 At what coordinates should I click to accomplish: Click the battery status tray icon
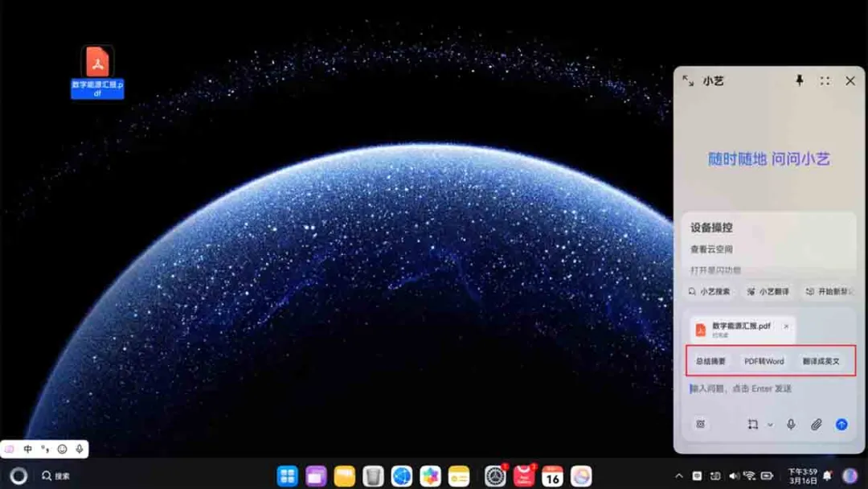[768, 475]
